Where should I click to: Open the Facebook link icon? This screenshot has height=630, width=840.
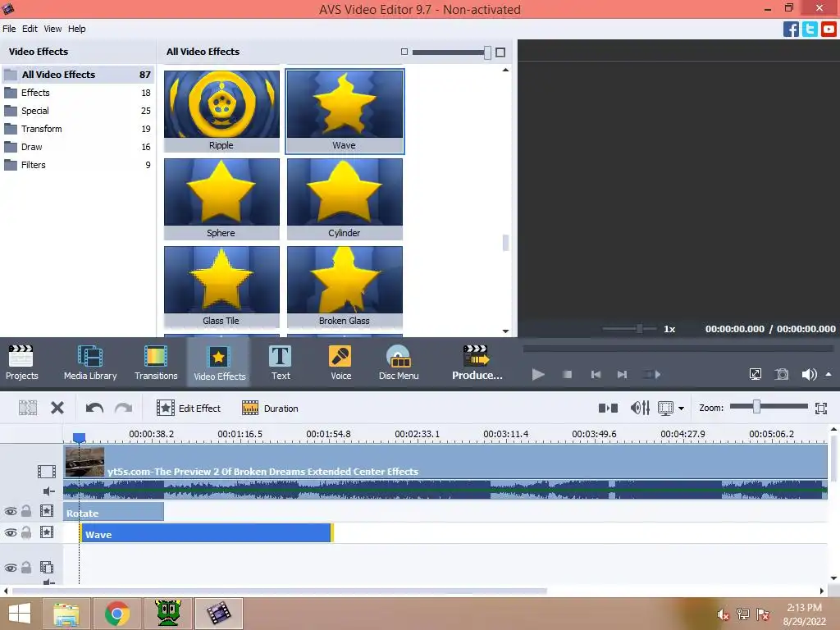[791, 29]
